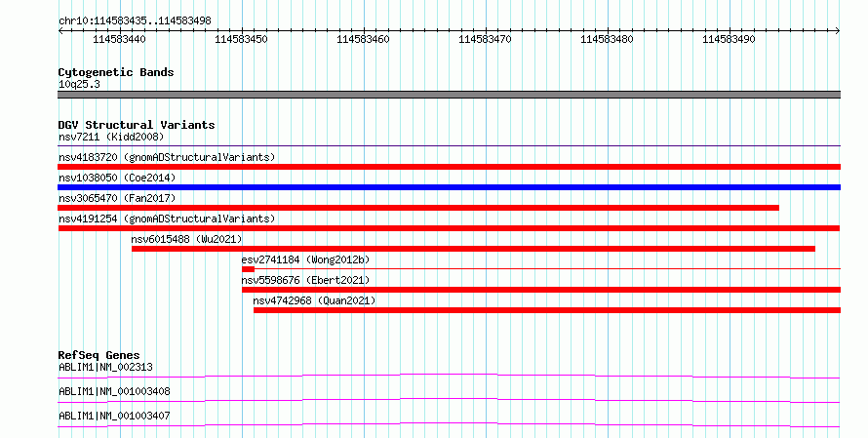
Task: Click the esv2741184 (Wong2012b) label
Action: 305,259
